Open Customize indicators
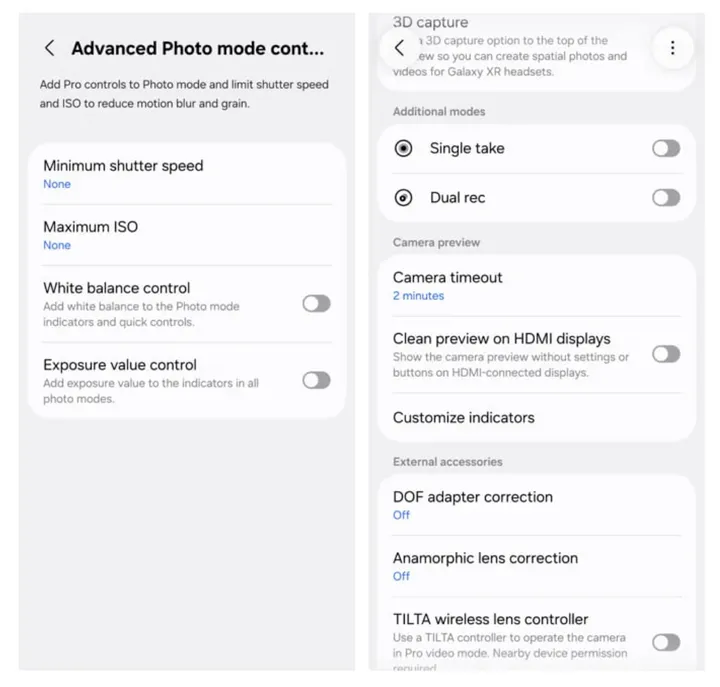This screenshot has width=720, height=687. 464,418
